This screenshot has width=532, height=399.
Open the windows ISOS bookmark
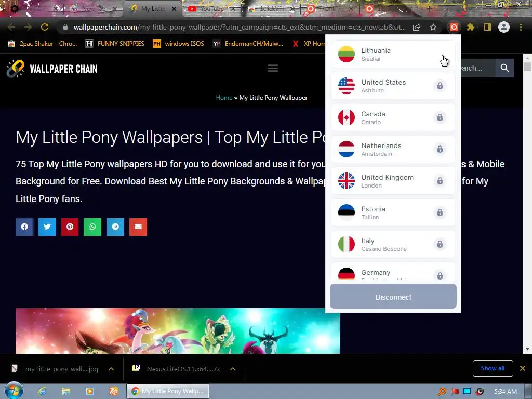[179, 44]
